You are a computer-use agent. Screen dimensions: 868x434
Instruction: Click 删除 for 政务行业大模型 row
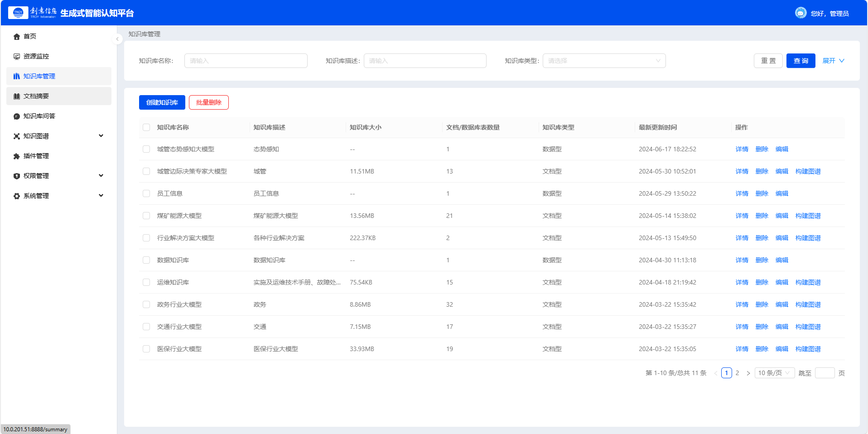[x=762, y=304]
